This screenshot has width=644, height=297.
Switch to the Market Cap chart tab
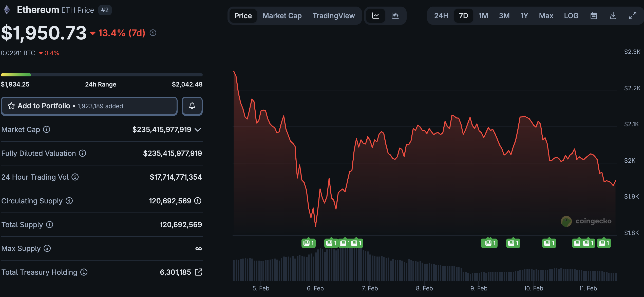[282, 16]
